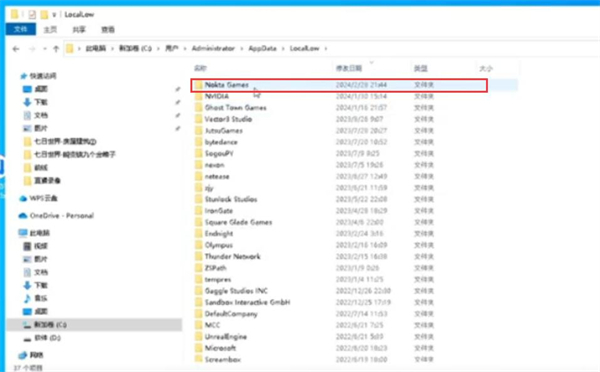600x372 pixels.
Task: Click AppData in the address path
Action: pyautogui.click(x=262, y=48)
